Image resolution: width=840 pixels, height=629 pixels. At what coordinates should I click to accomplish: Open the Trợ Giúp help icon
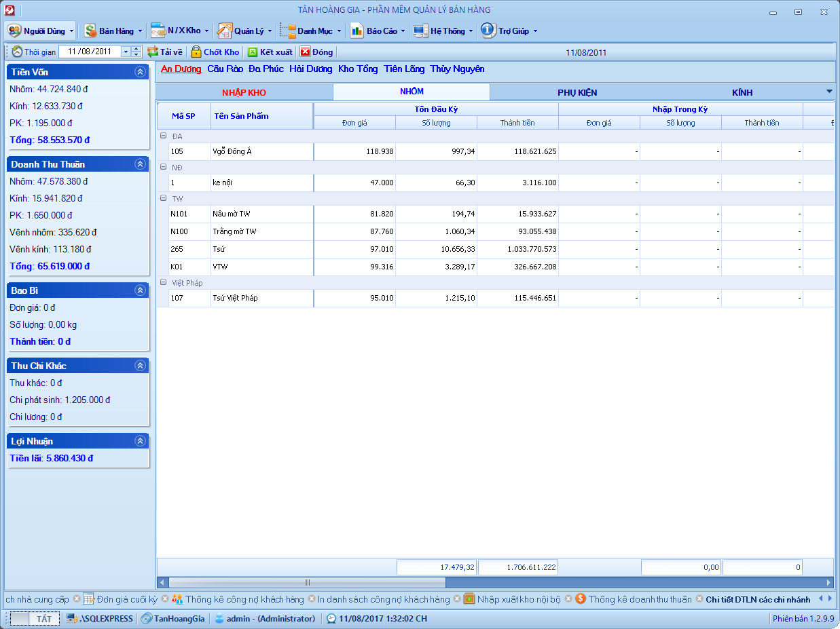488,31
